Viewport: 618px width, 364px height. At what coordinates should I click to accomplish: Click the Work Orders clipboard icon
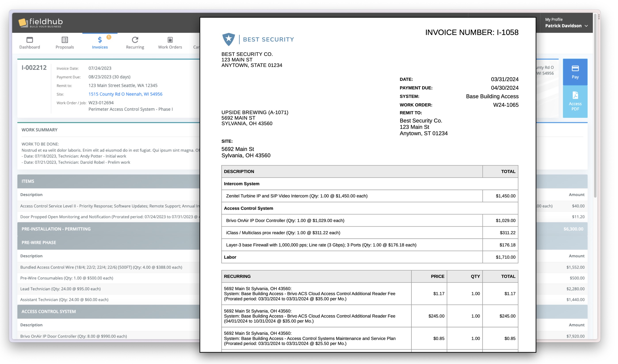click(170, 40)
